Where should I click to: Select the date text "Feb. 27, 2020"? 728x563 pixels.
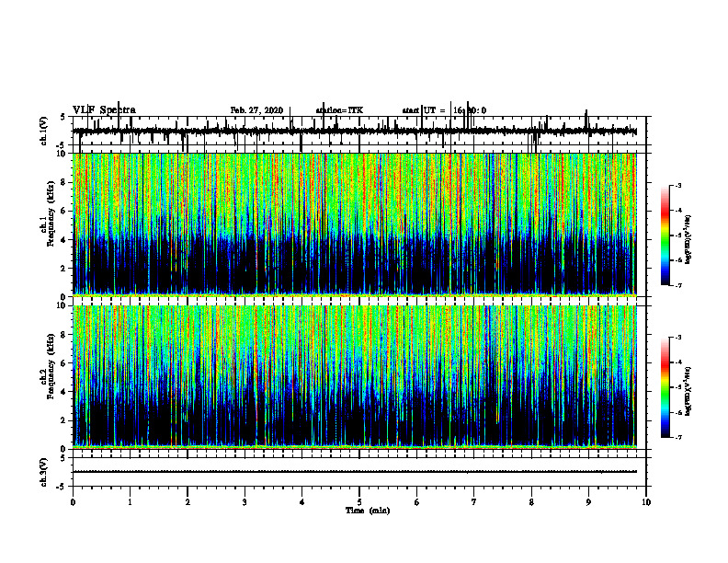point(256,110)
